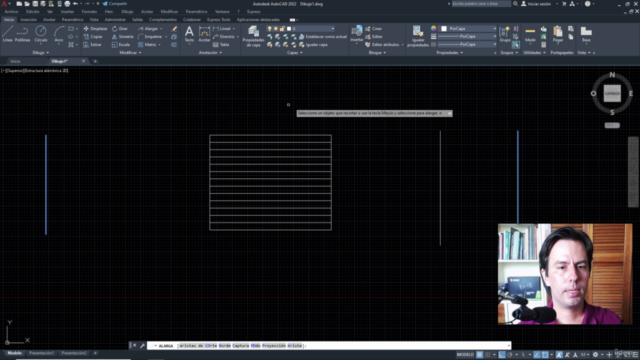Expand the Modificar panel
The height and width of the screenshot is (360, 640).
[130, 53]
